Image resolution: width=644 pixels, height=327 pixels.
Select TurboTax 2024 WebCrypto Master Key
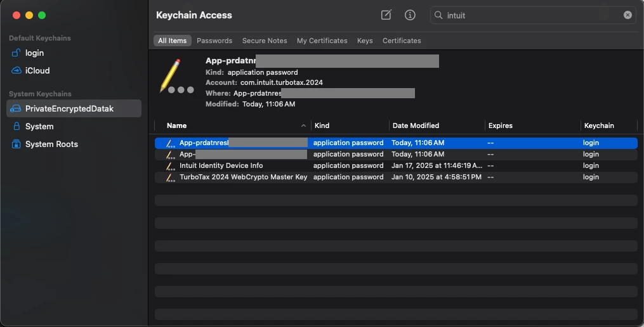click(x=396, y=177)
